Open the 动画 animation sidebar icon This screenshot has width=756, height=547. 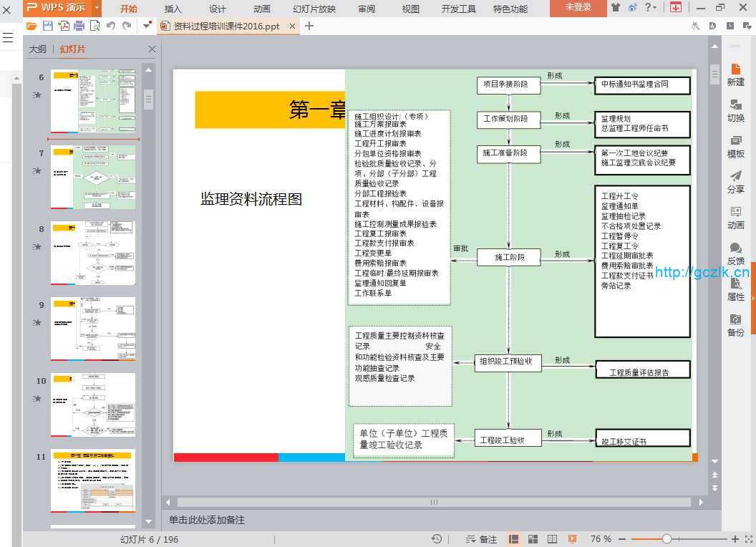735,217
